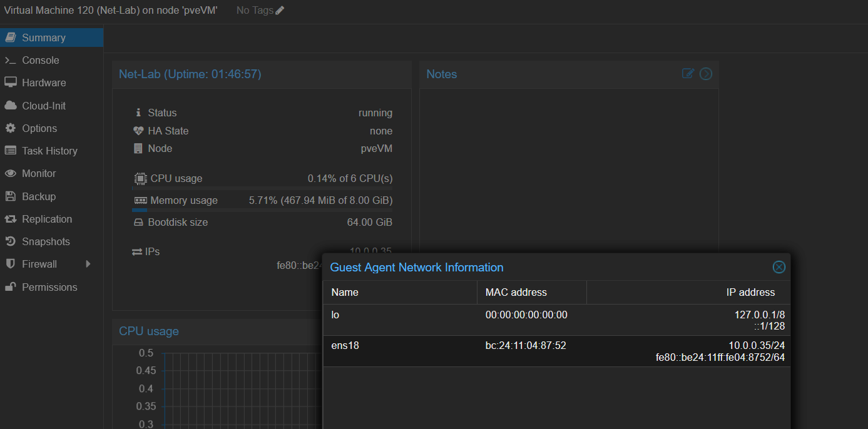Click the Hardware monitor icon
Image resolution: width=868 pixels, height=429 pixels.
(10, 83)
